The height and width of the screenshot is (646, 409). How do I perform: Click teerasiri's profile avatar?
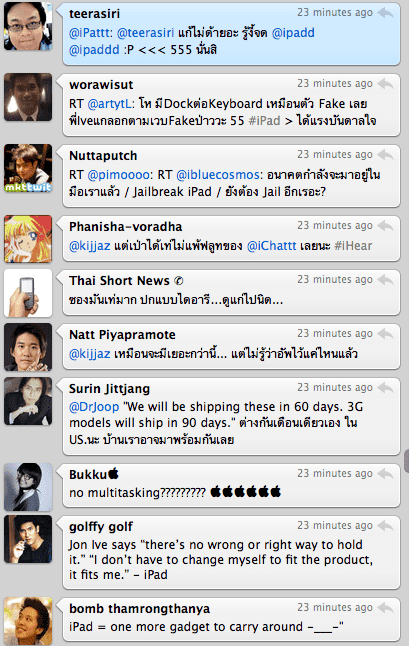click(28, 26)
